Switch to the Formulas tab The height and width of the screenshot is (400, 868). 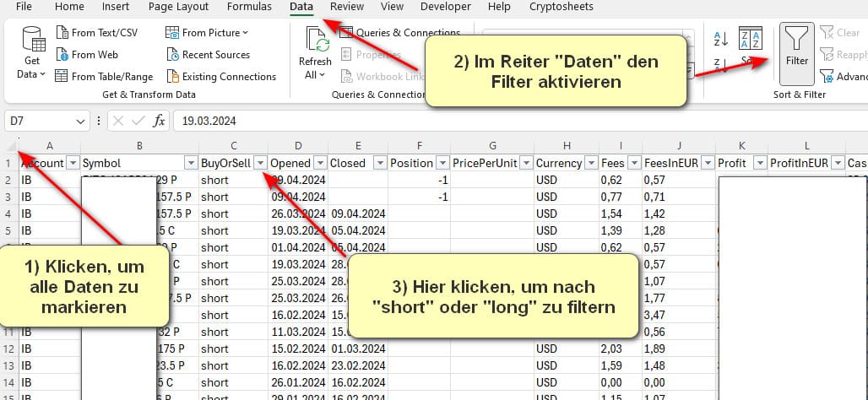(249, 7)
